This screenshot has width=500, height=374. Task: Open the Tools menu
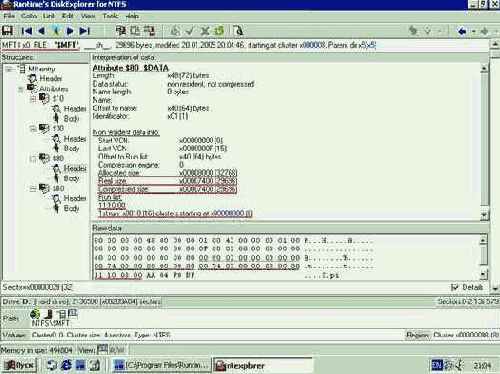[x=110, y=16]
